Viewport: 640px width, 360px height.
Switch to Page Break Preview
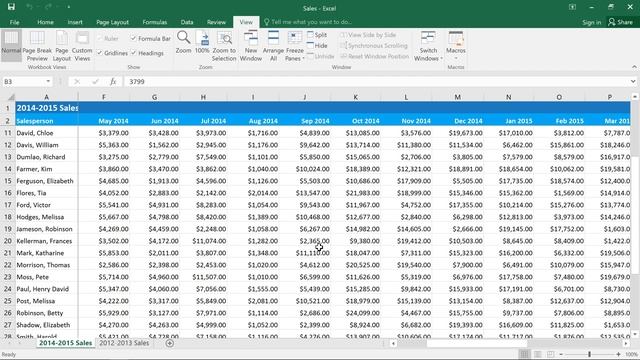pyautogui.click(x=37, y=45)
